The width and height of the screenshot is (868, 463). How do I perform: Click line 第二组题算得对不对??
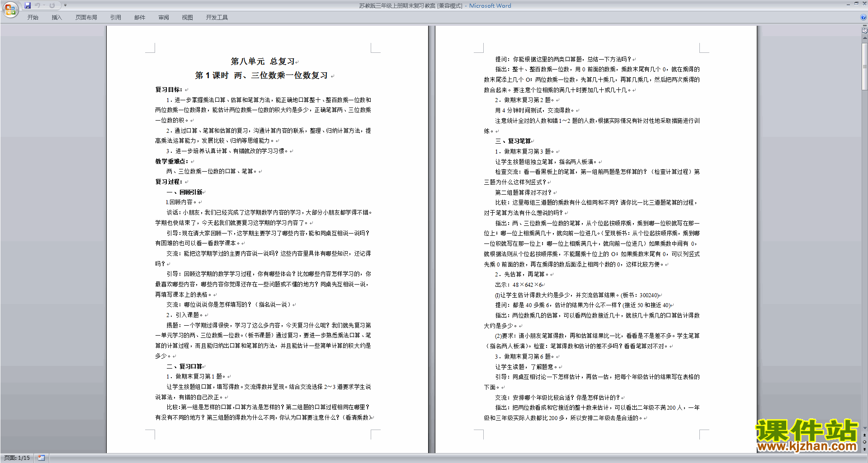[524, 192]
